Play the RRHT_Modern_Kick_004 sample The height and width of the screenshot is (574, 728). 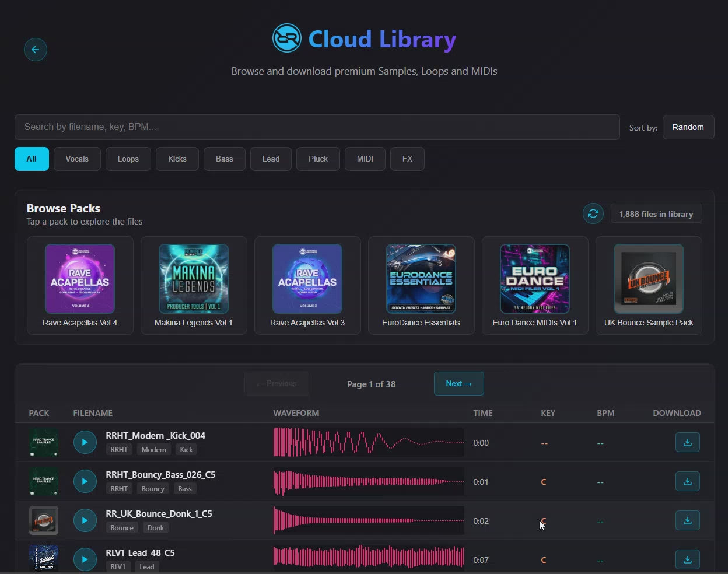85,442
